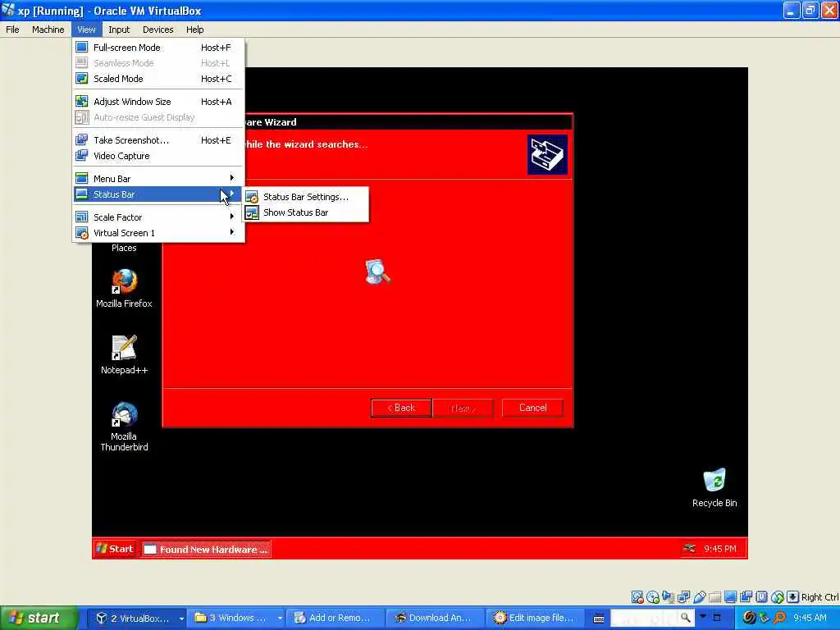This screenshot has height=630, width=840.
Task: Click the display monitor status icon
Action: [x=730, y=597]
